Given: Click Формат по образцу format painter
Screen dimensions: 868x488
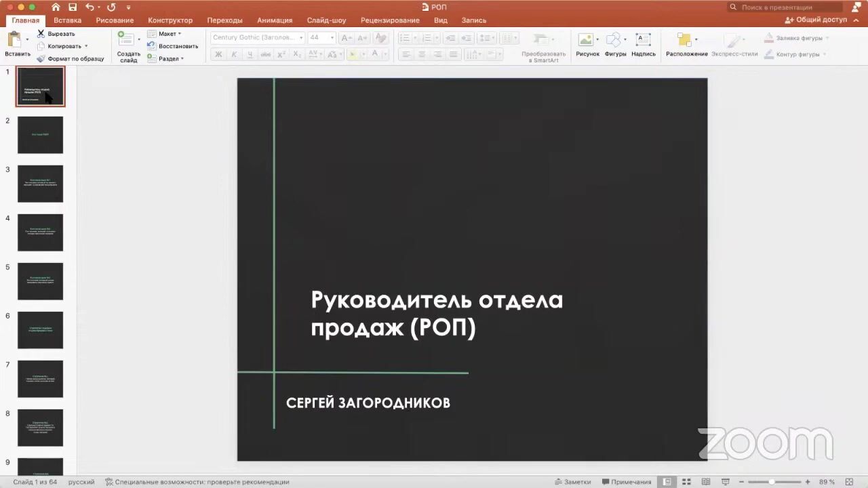Looking at the screenshot, I should coord(71,58).
